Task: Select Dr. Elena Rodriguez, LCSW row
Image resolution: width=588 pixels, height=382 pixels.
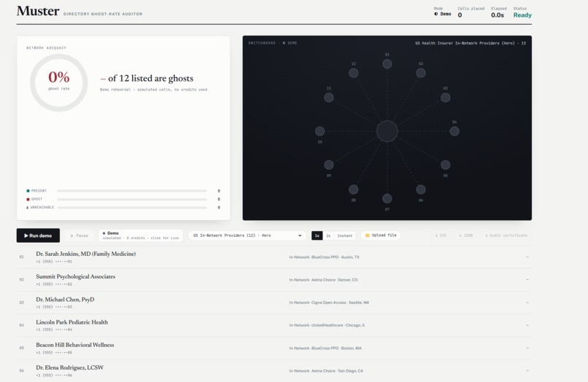Action: pos(274,371)
